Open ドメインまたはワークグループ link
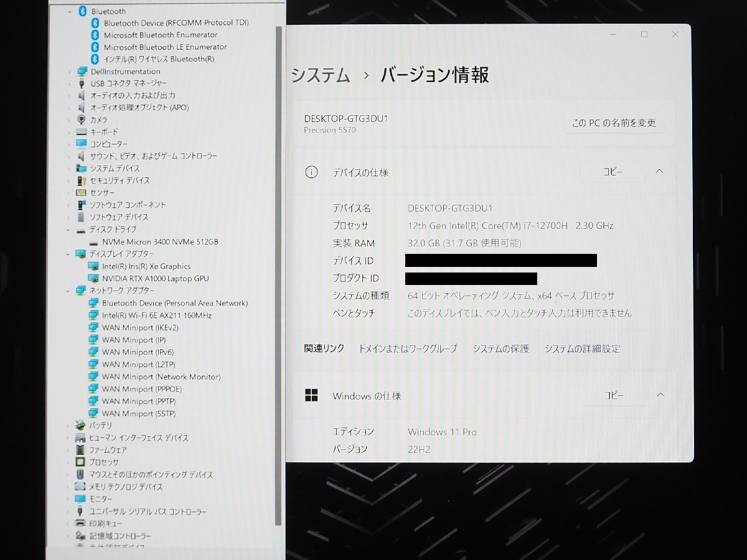This screenshot has height=560, width=747. pos(408,348)
